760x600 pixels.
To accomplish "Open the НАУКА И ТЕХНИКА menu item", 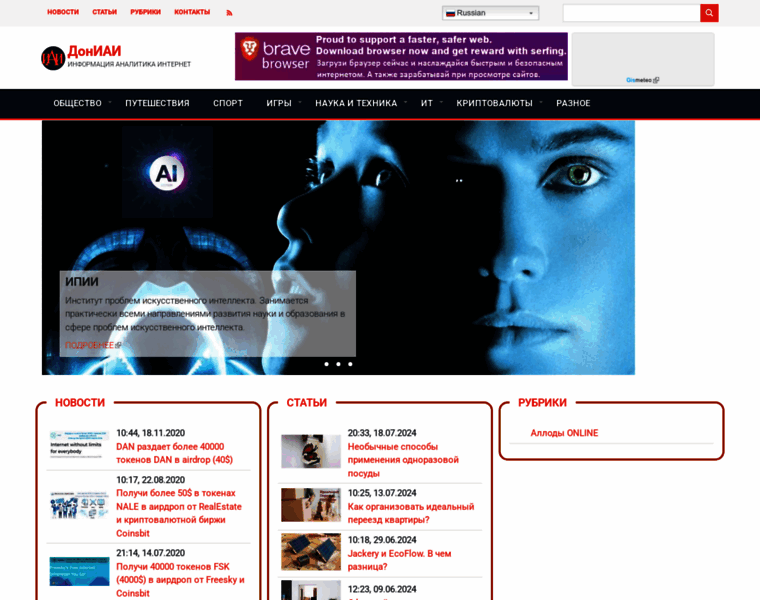I will [356, 103].
